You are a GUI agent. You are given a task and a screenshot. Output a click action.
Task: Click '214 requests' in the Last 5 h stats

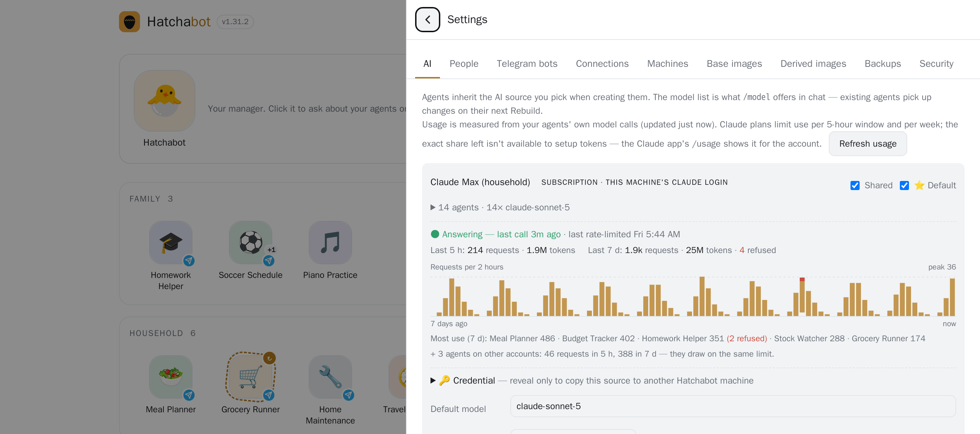pos(493,250)
